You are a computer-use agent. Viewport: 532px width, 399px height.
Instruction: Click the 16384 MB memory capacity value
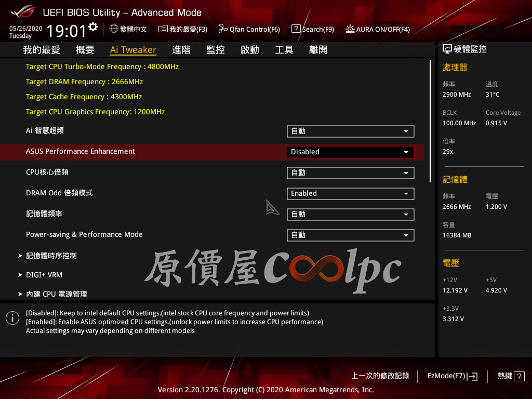point(457,235)
